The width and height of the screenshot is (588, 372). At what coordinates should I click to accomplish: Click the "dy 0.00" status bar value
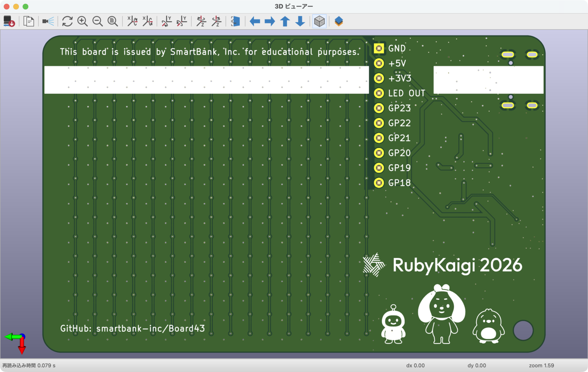[x=477, y=366]
